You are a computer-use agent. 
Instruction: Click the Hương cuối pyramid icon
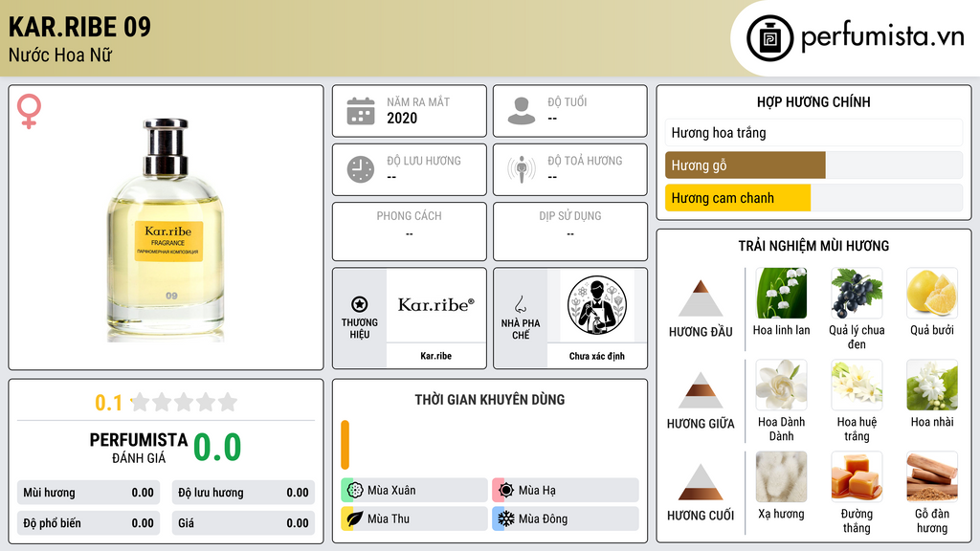coord(701,482)
